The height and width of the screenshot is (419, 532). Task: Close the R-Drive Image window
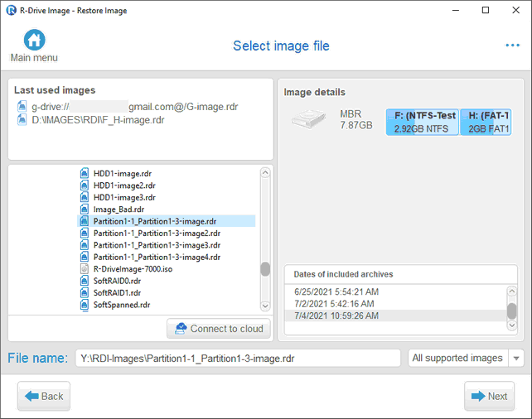(x=515, y=10)
